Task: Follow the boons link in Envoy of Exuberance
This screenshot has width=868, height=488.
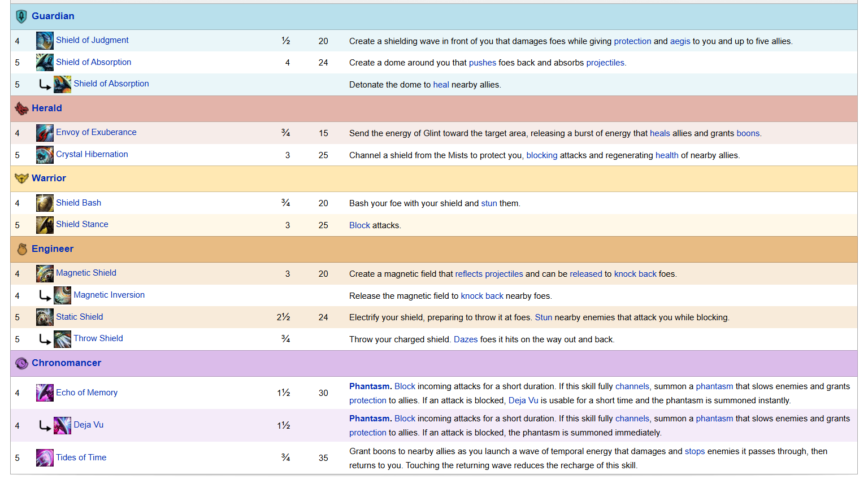Action: click(749, 133)
